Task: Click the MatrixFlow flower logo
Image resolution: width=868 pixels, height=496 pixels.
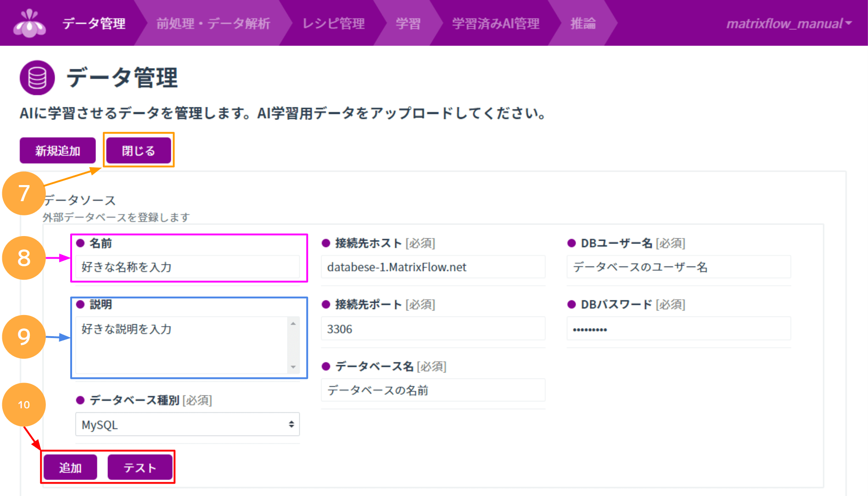Action: click(x=30, y=23)
